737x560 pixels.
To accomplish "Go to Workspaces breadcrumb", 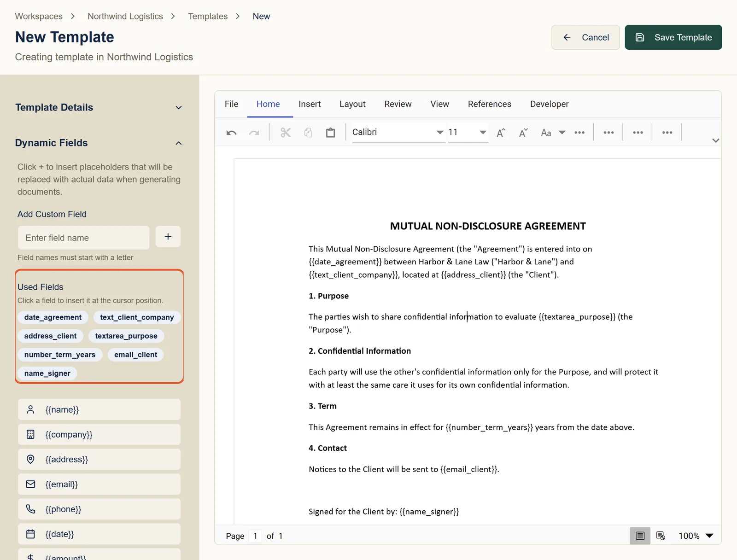I will coord(39,16).
